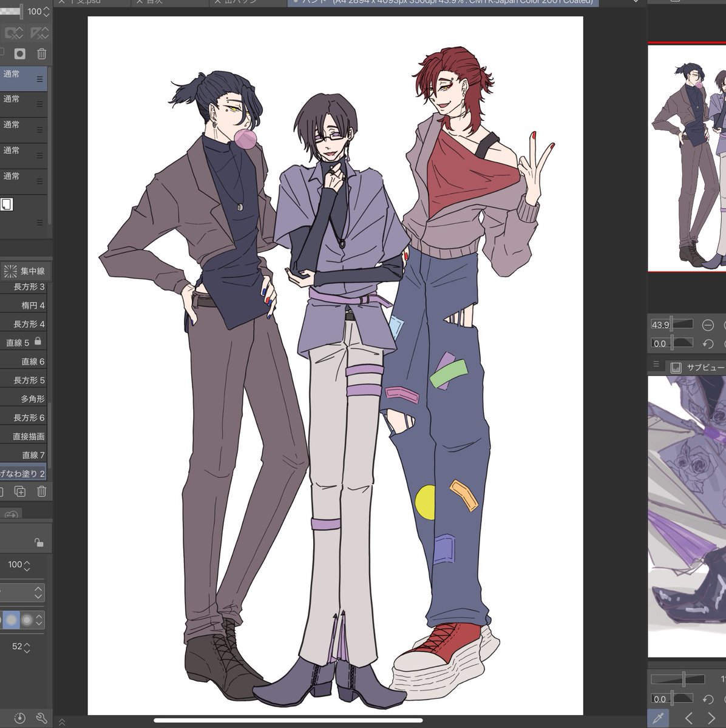Select the 長方形 6 sub tool
726x728 pixels.
point(24,417)
